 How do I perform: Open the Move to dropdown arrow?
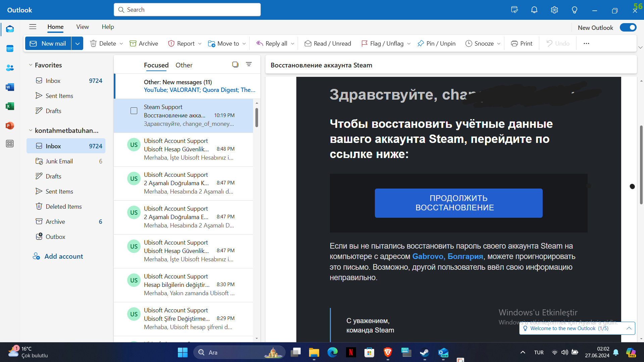click(244, 44)
